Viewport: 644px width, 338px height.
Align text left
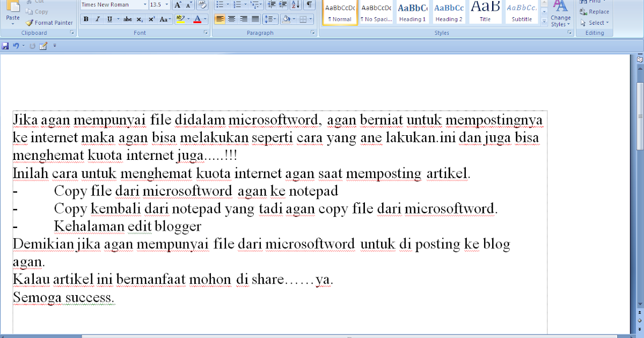tap(219, 19)
